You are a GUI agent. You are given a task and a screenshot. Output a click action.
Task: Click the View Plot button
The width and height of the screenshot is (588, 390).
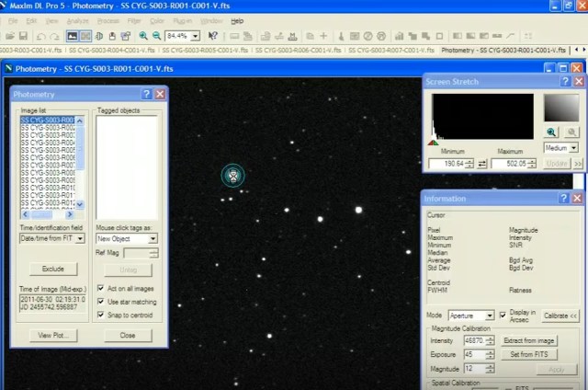point(53,336)
